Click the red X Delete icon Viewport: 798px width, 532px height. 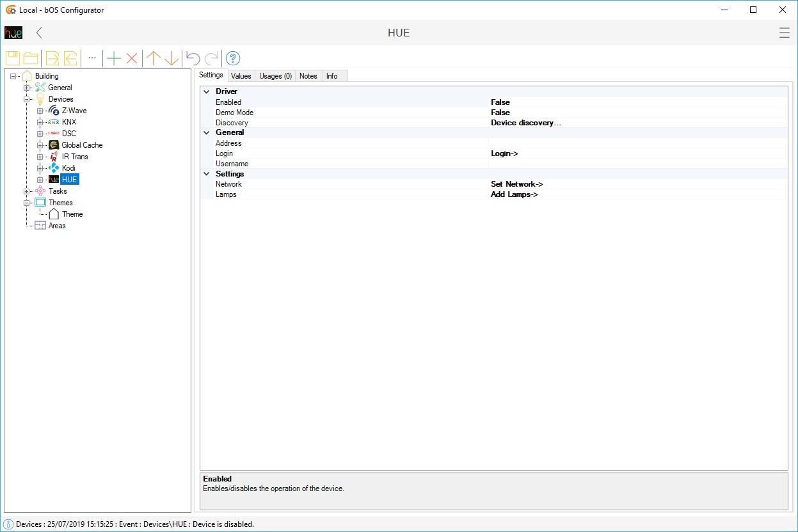click(132, 58)
